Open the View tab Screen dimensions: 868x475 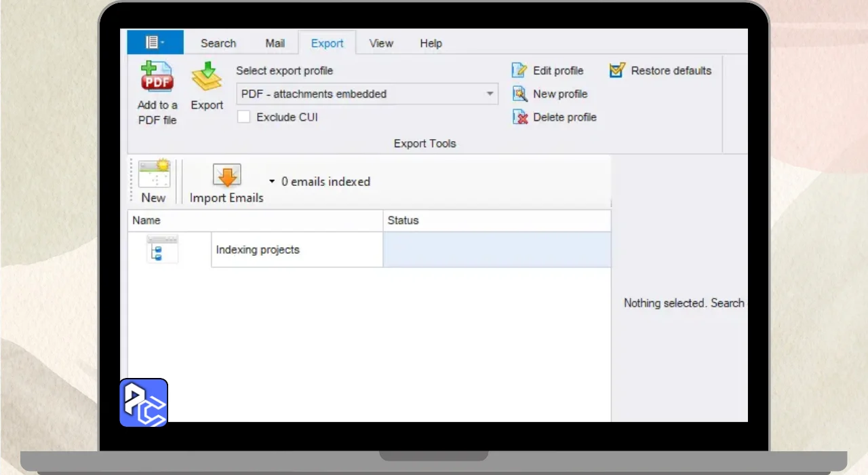coord(381,43)
